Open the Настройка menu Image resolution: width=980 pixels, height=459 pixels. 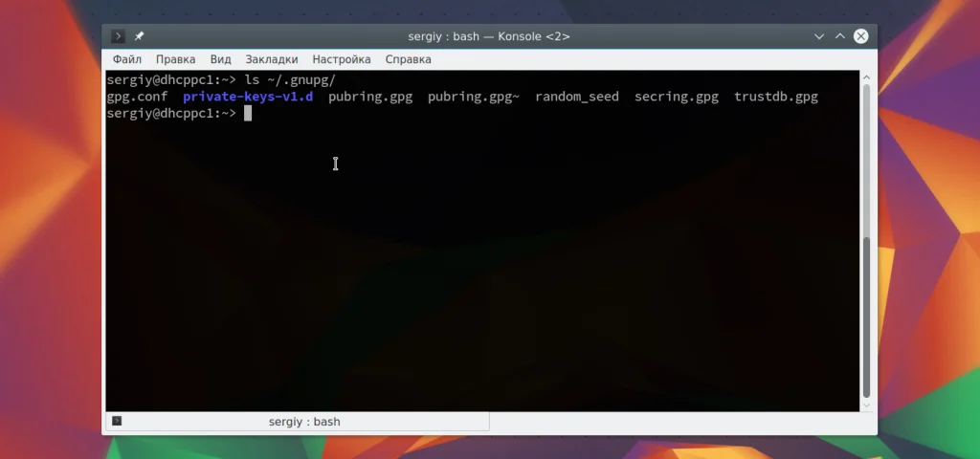click(x=342, y=59)
